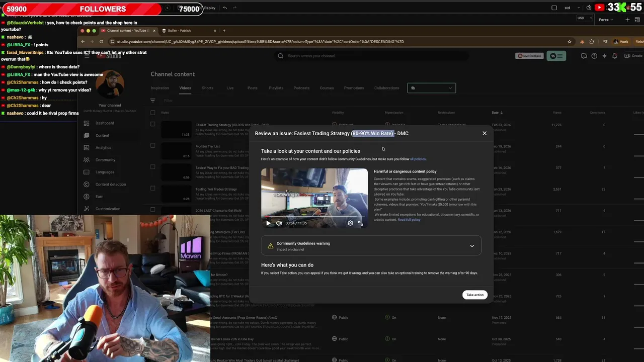Click the Create button in Studio header
Screen dimensions: 644x362
[x=634, y=56]
